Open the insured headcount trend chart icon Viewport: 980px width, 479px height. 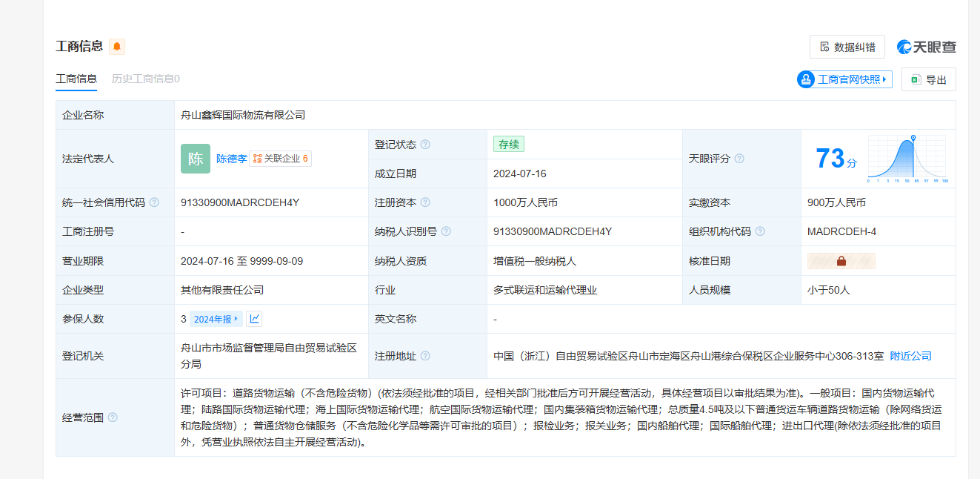(254, 319)
